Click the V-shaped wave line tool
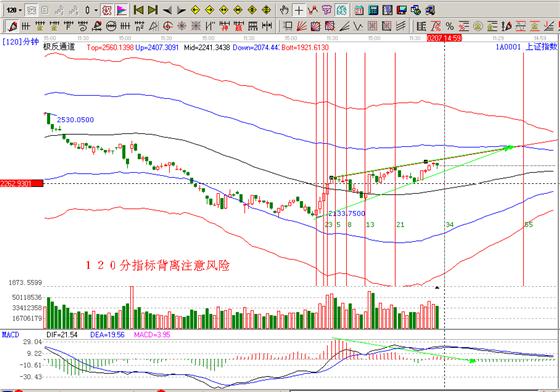This screenshot has height=392, width=560. pos(358,26)
